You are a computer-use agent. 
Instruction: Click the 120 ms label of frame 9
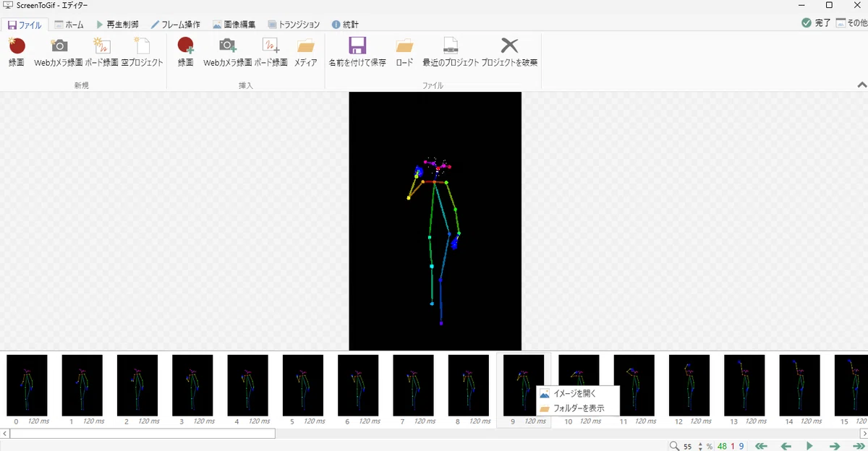[x=535, y=421]
